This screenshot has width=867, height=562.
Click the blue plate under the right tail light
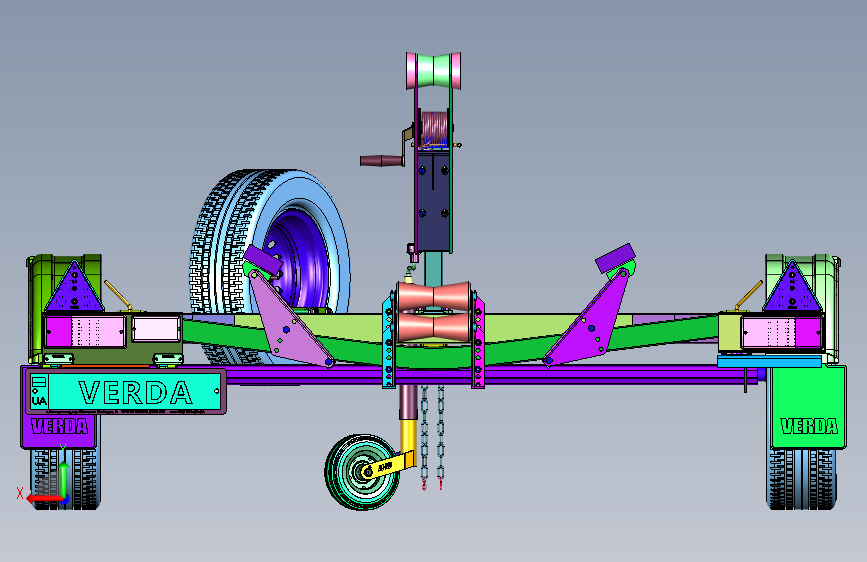pyautogui.click(x=769, y=362)
